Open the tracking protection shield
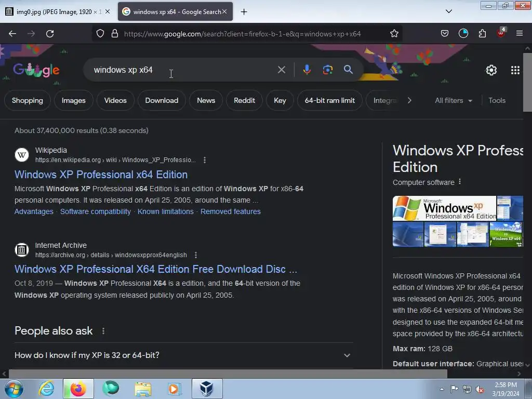Screen dimensions: 532x399 [100, 34]
